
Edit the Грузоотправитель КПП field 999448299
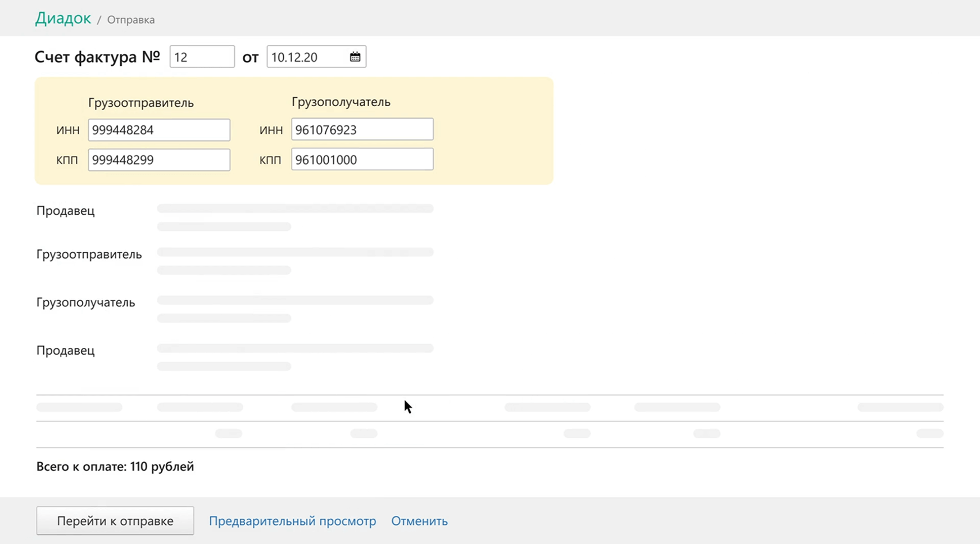pos(159,160)
